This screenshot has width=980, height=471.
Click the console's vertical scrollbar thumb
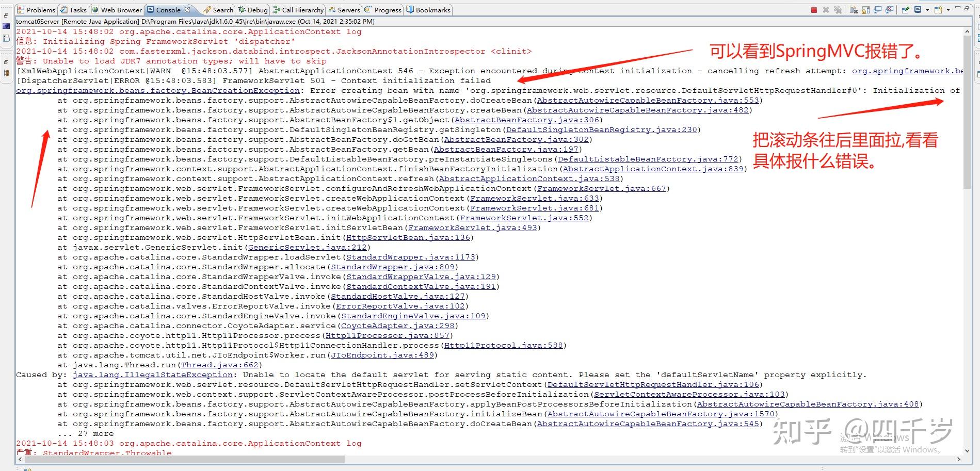(967, 111)
